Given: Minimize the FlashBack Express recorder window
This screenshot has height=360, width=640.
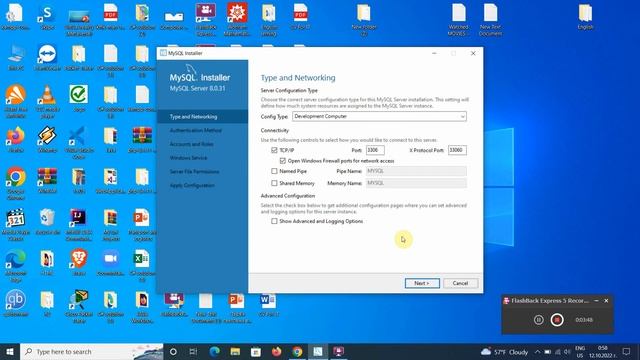Looking at the screenshot, I should [596, 300].
